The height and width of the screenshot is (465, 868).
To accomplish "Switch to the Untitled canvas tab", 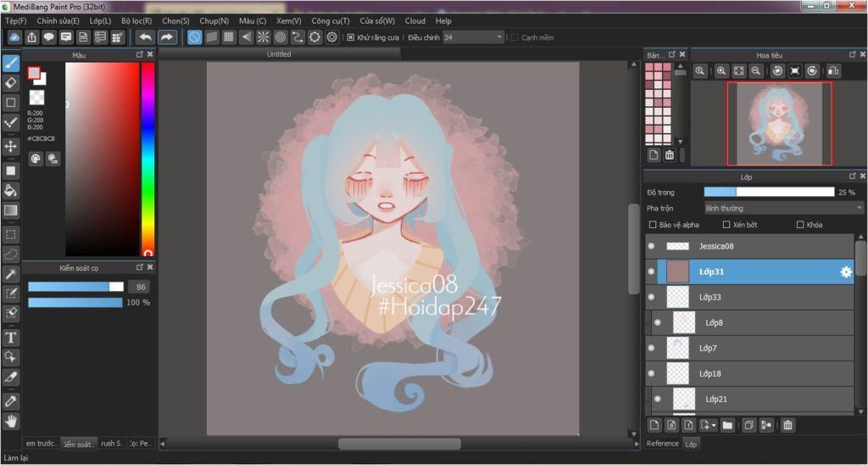I will tap(279, 54).
